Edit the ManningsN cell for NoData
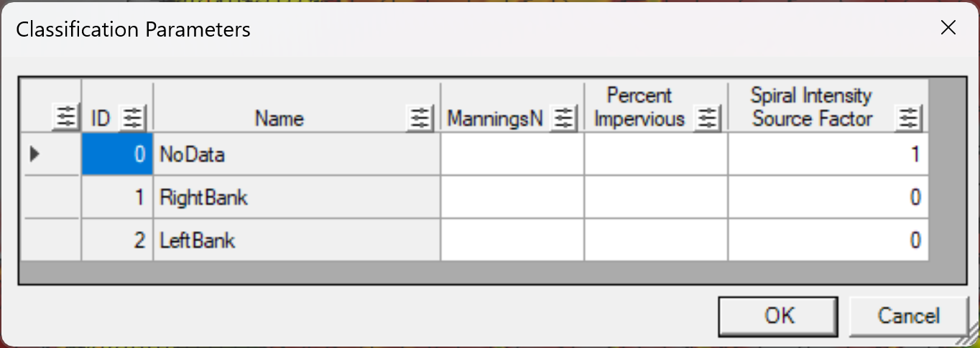Image resolution: width=980 pixels, height=348 pixels. 512,154
